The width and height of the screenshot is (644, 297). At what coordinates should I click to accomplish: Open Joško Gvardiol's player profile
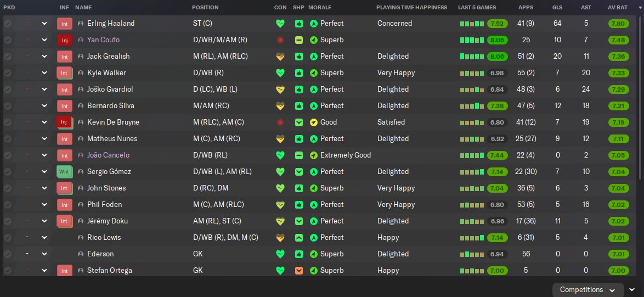(111, 89)
